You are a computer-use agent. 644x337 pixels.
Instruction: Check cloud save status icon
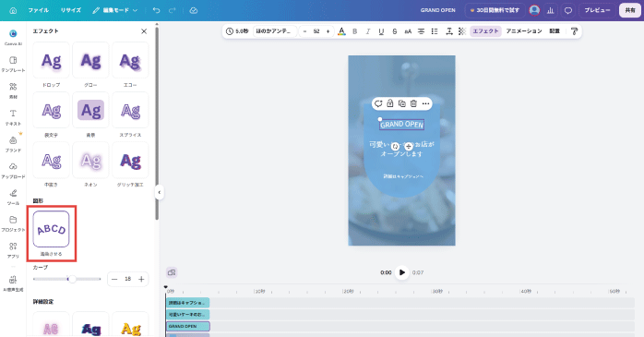194,10
